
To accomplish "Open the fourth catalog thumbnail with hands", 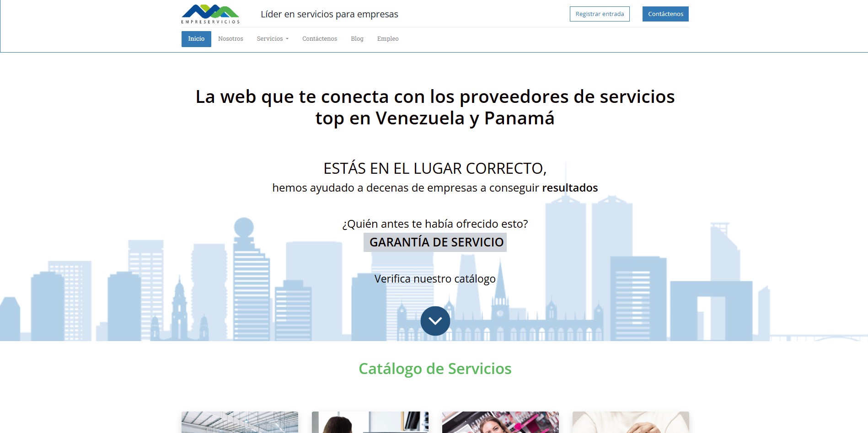I will (631, 422).
